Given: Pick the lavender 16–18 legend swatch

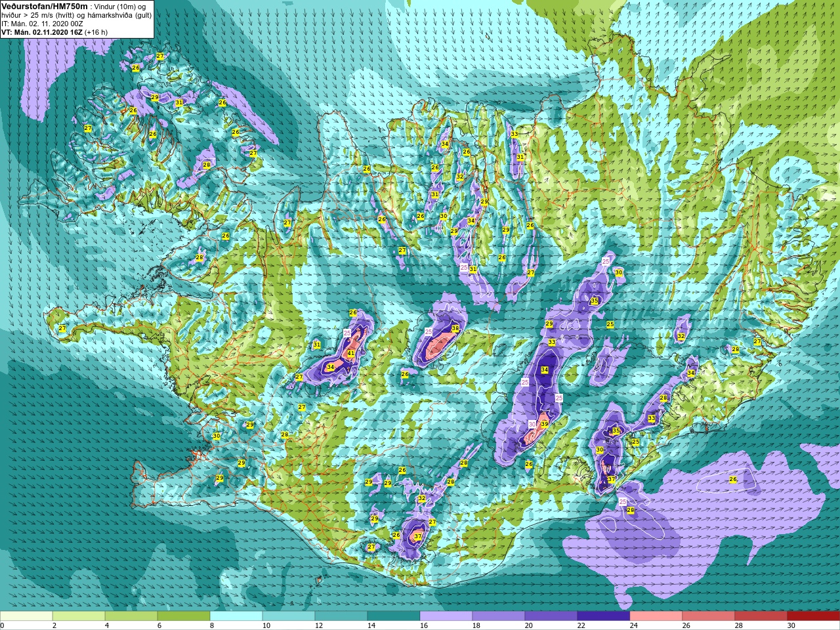Looking at the screenshot, I should 446,616.
